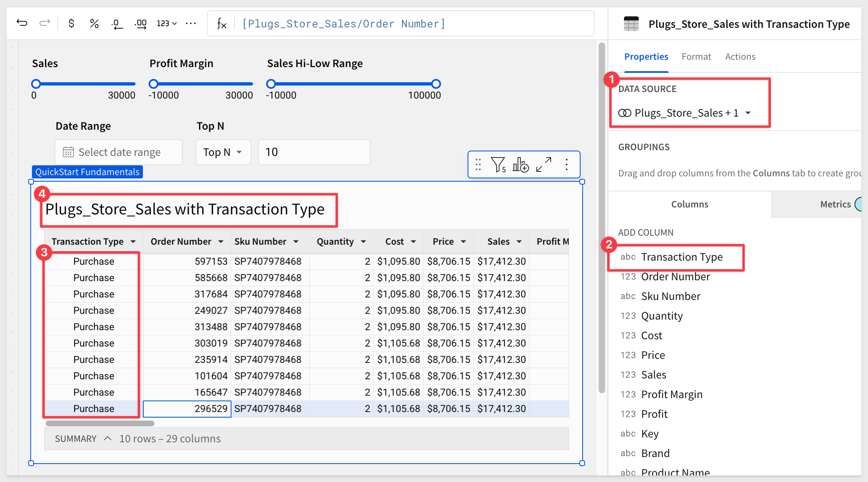
Task: Click the Sales slider left handle
Action: [x=36, y=84]
